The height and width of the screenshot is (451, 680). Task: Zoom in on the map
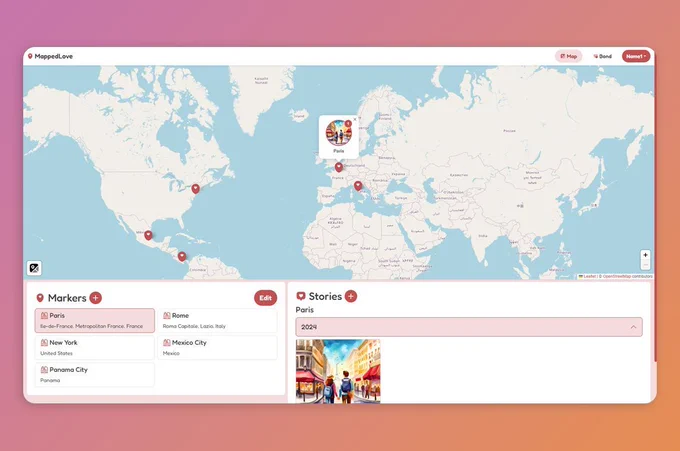coord(645,255)
